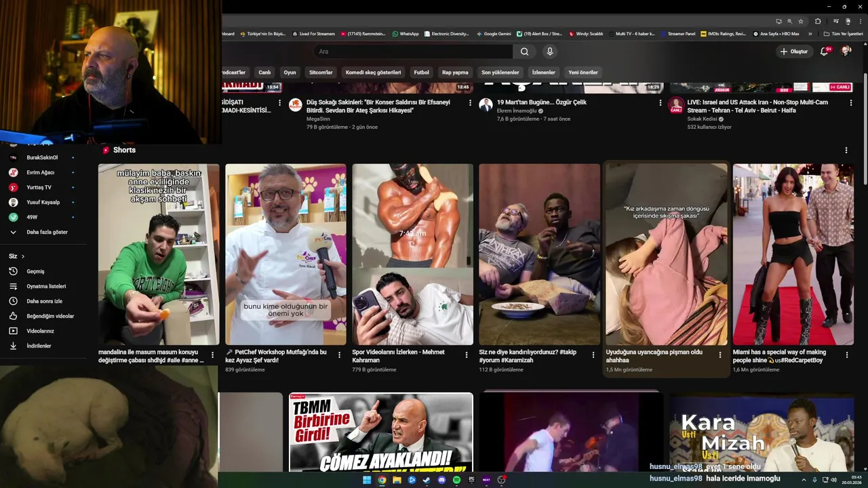Open options for Spor Videolarını İzlerken short
Viewport: 868px width, 488px height.
coord(466,354)
